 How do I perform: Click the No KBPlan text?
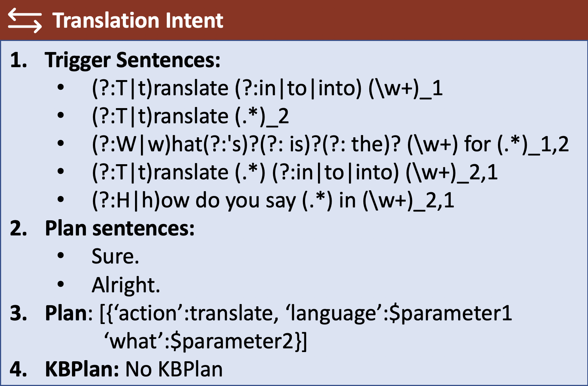click(x=174, y=369)
